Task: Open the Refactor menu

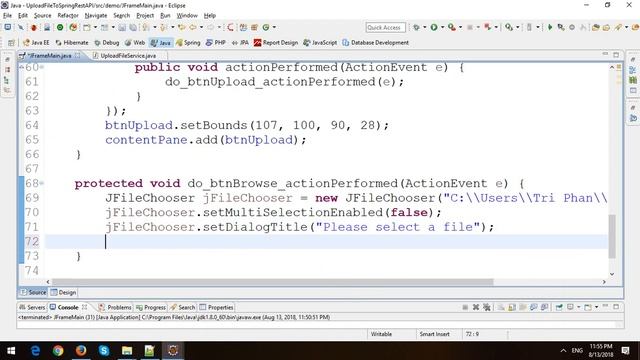Action: (x=68, y=16)
